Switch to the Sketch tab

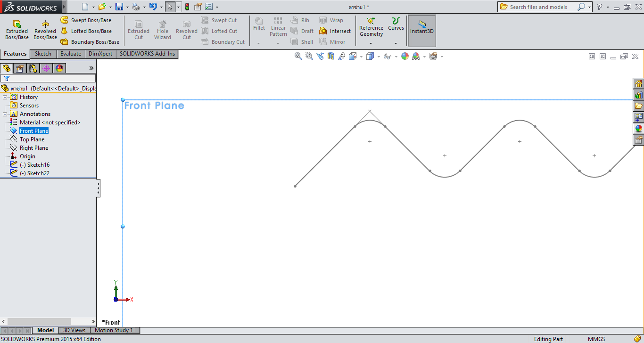[43, 54]
